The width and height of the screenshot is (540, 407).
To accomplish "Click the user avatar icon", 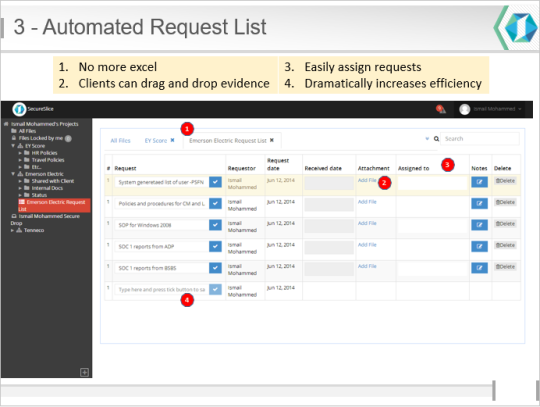I will (x=465, y=109).
